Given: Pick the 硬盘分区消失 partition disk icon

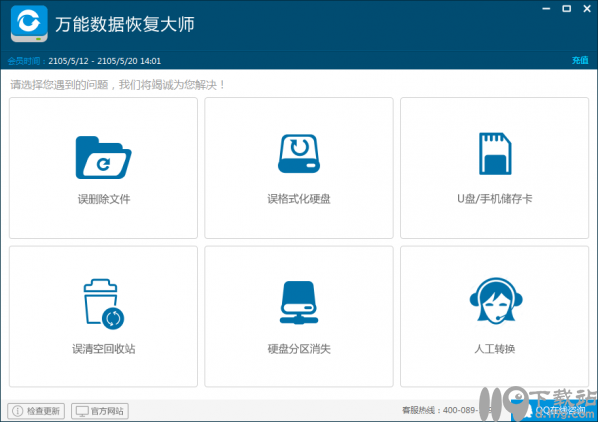Looking at the screenshot, I should tap(299, 302).
